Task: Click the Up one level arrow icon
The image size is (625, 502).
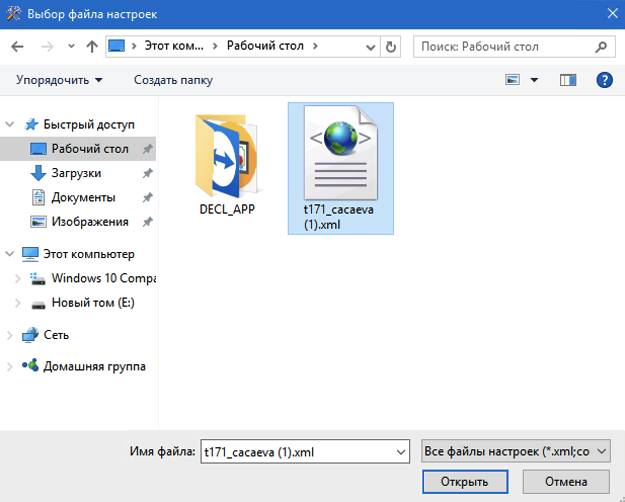Action: [x=92, y=46]
